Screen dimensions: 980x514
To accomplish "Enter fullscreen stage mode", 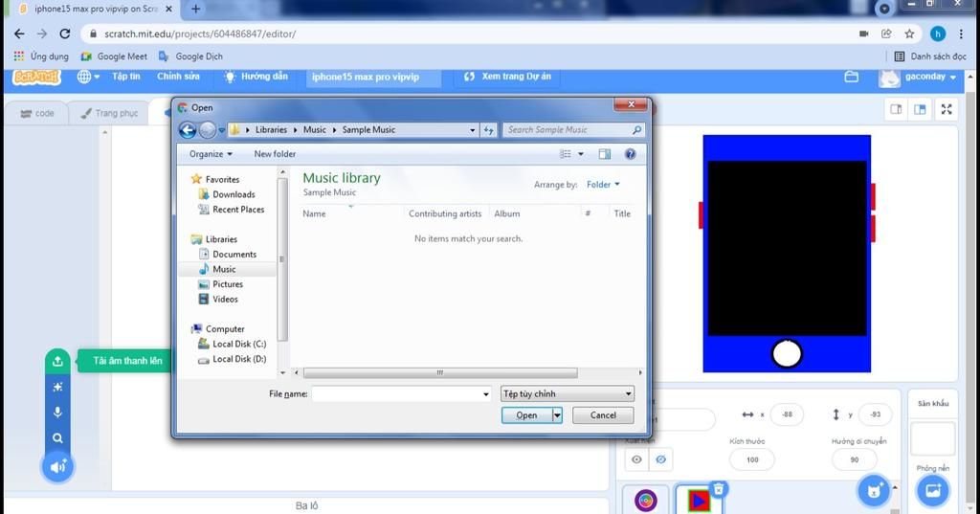I will (x=947, y=109).
